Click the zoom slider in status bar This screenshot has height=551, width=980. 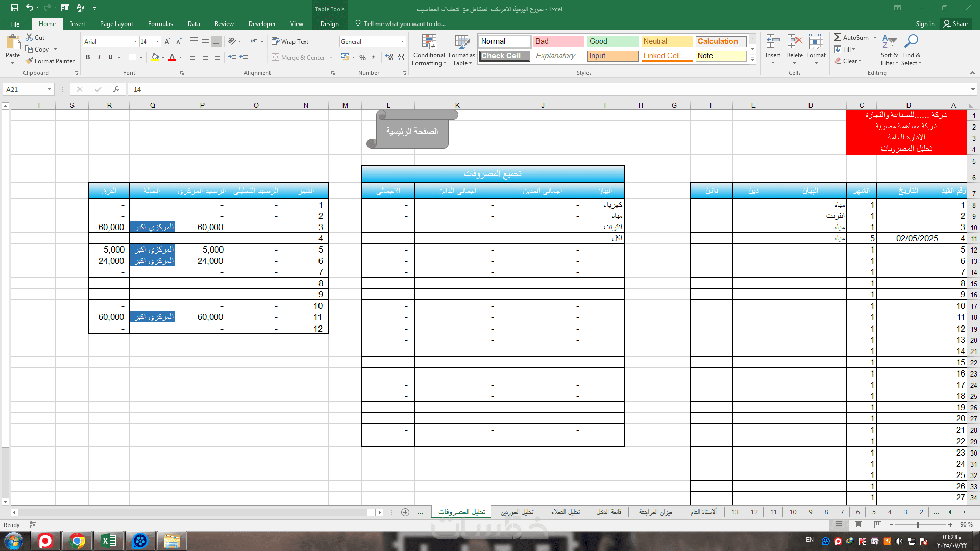coord(918,524)
